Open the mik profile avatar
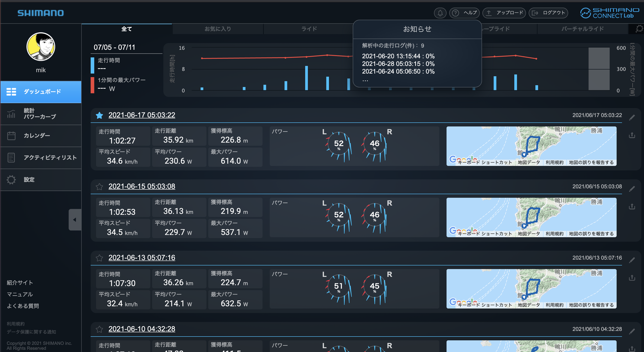This screenshot has height=352, width=644. [x=41, y=47]
